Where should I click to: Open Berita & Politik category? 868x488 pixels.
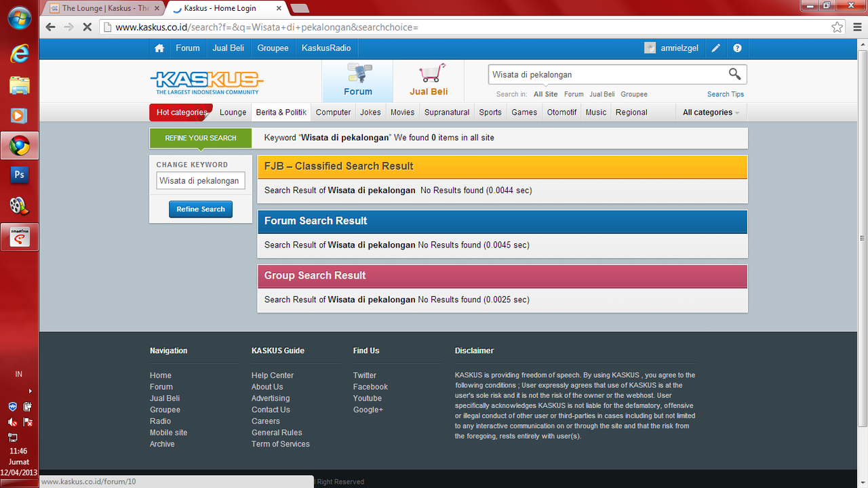[281, 113]
